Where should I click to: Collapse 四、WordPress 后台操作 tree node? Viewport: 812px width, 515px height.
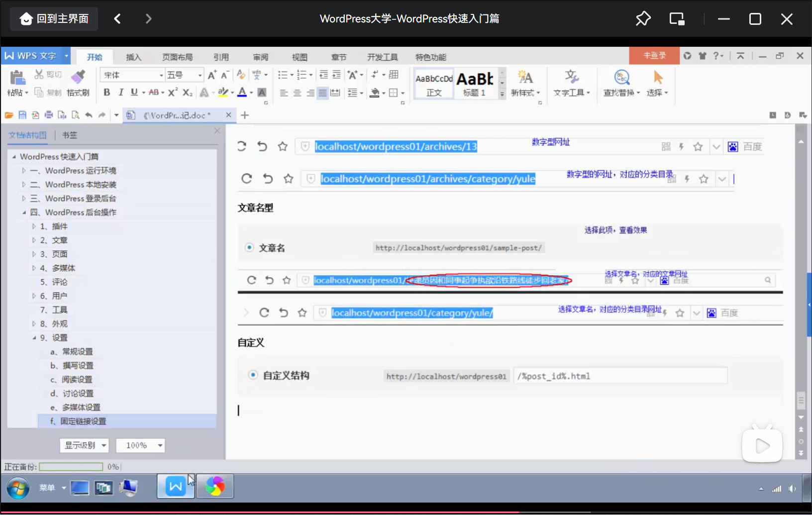[23, 212]
